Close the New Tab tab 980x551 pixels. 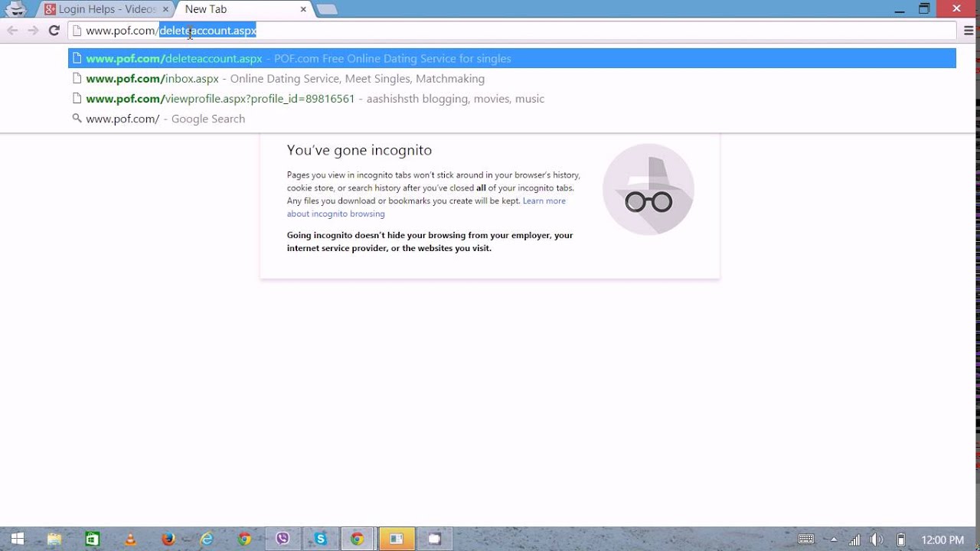coord(303,9)
